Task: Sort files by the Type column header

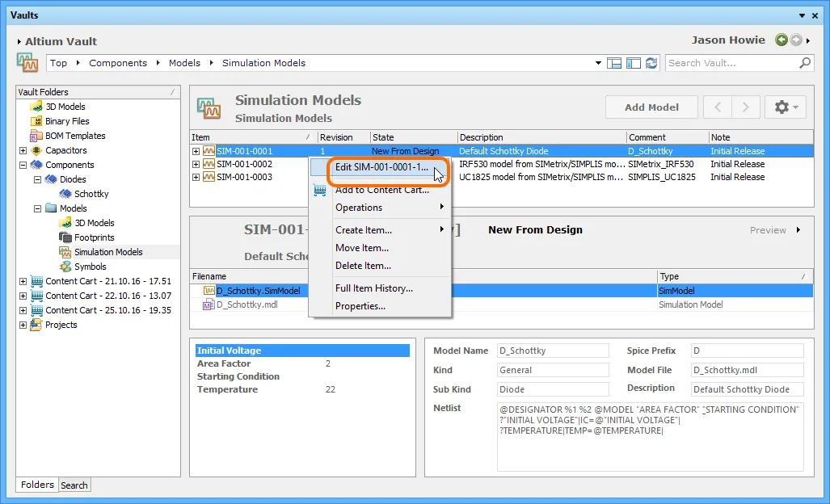Action: point(735,276)
